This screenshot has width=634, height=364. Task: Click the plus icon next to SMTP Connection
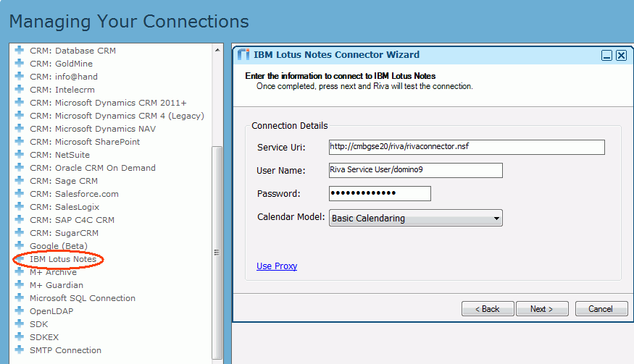(x=20, y=350)
